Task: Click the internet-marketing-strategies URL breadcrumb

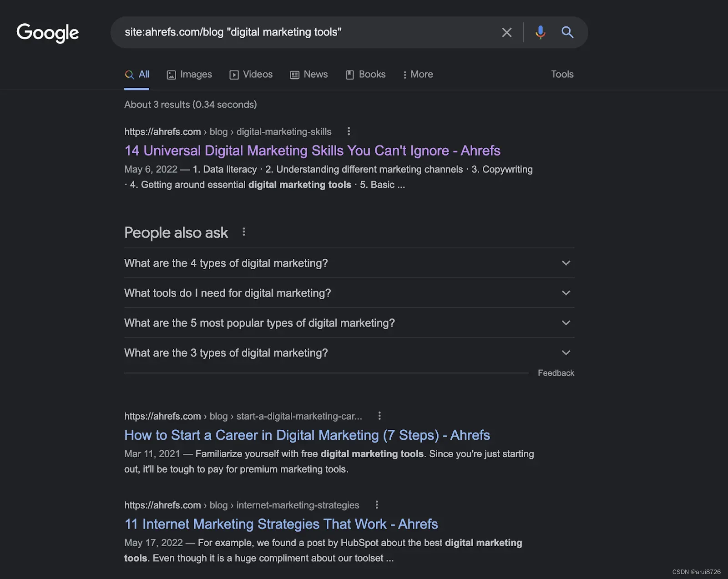Action: pyautogui.click(x=242, y=505)
